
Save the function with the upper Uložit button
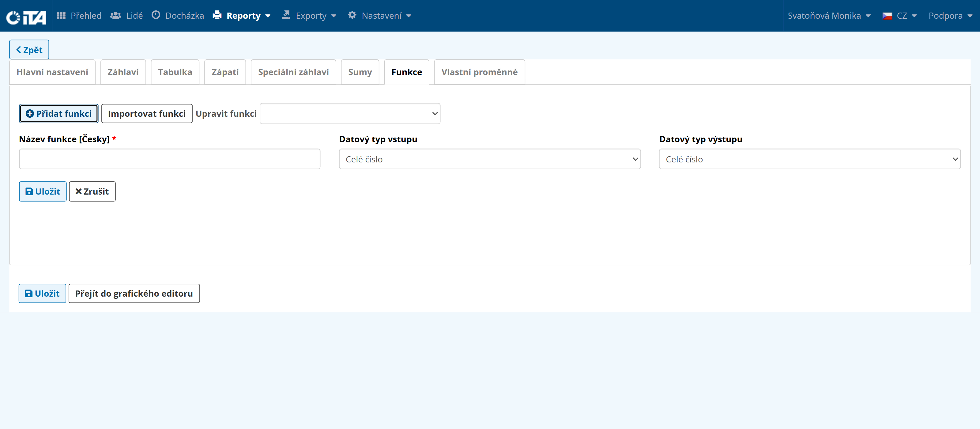pyautogui.click(x=43, y=192)
